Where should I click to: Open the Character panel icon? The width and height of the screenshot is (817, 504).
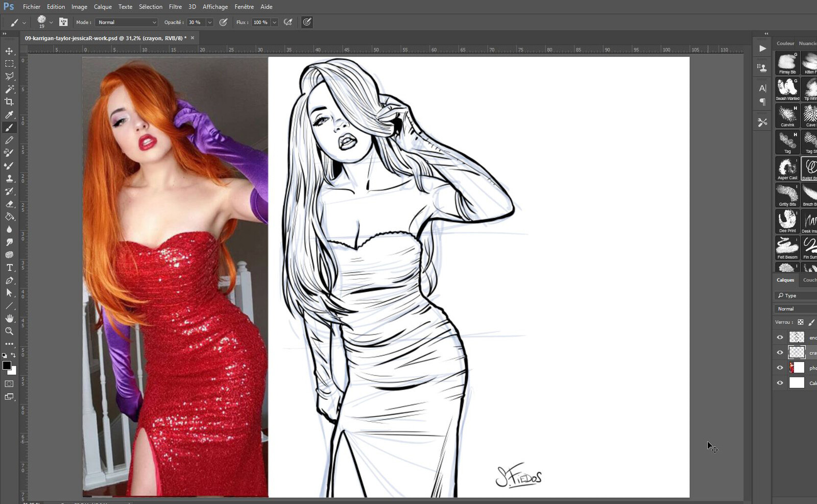(762, 88)
